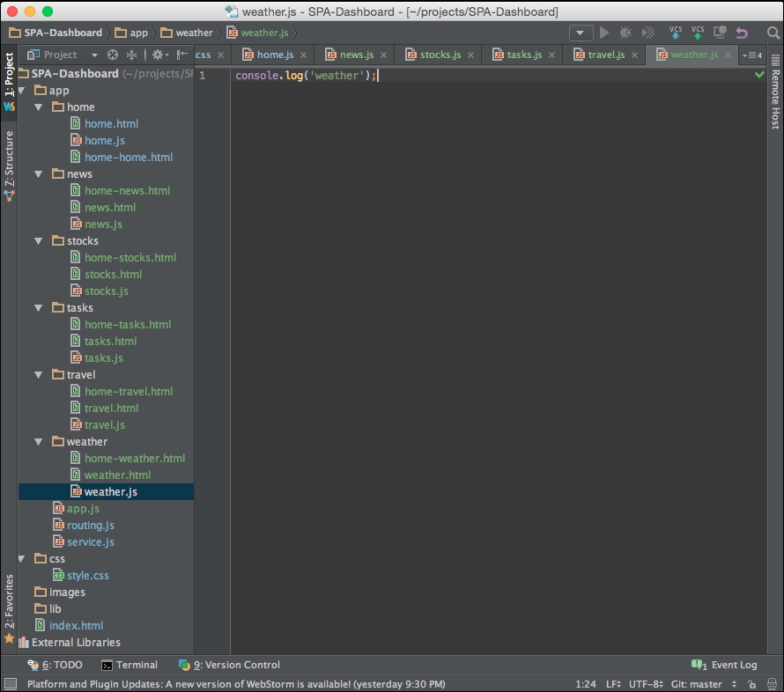Viewport: 784px width, 692px height.
Task: Click the Event Log notification icon
Action: click(694, 665)
